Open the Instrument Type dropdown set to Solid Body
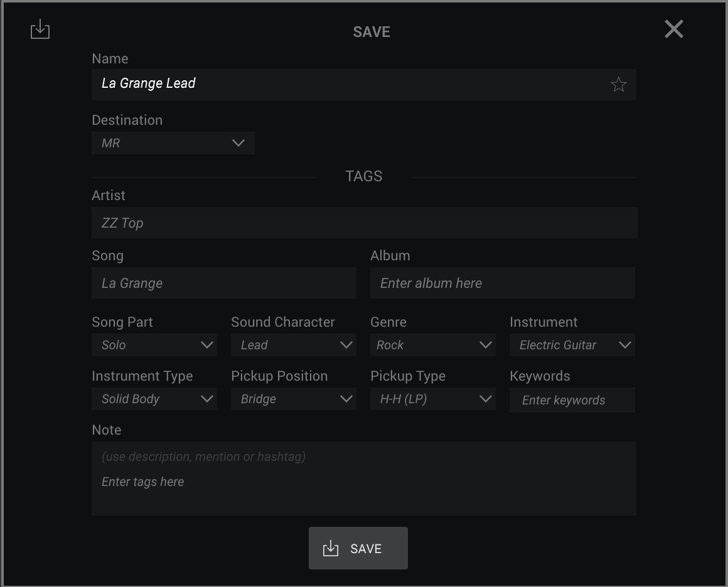Image resolution: width=728 pixels, height=587 pixels. point(154,399)
